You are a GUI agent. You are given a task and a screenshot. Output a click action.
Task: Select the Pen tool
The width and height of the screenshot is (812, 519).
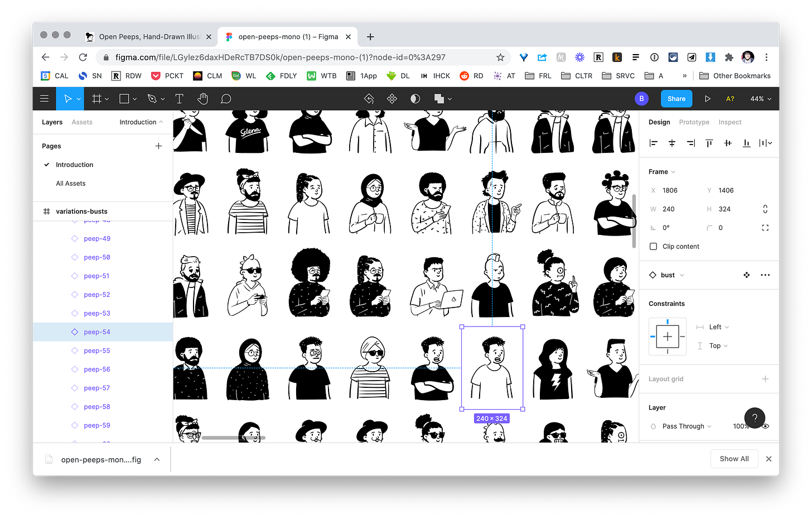click(x=152, y=99)
